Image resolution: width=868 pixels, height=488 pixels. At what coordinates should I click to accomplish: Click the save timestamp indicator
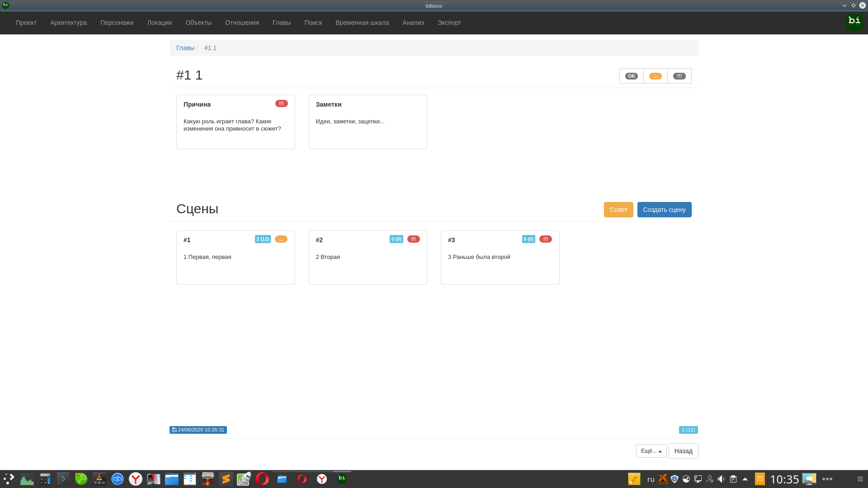click(198, 430)
